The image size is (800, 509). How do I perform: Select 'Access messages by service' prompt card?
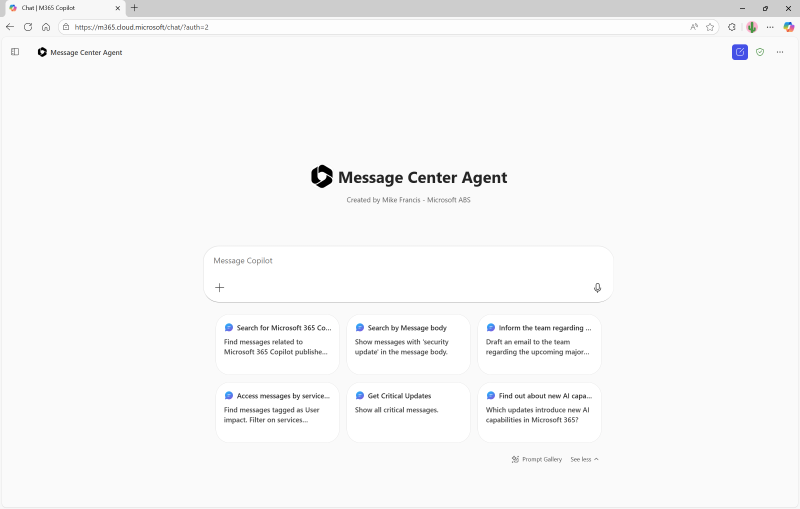pyautogui.click(x=277, y=412)
